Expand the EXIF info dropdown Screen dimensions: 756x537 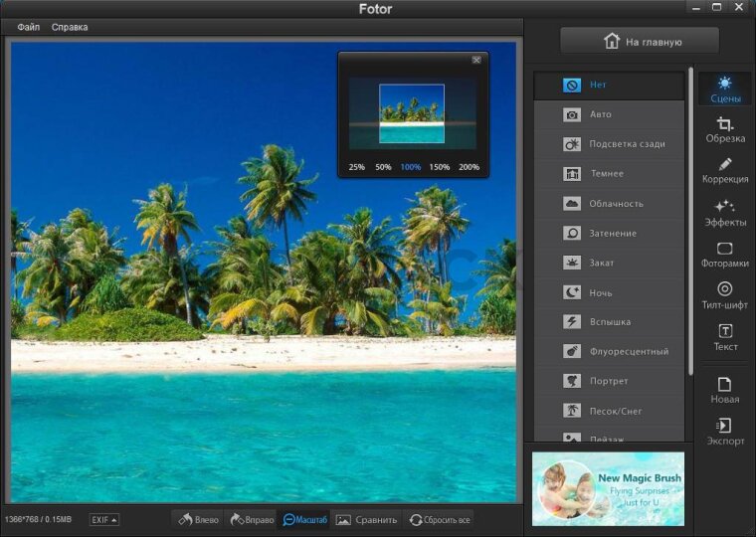(x=103, y=519)
